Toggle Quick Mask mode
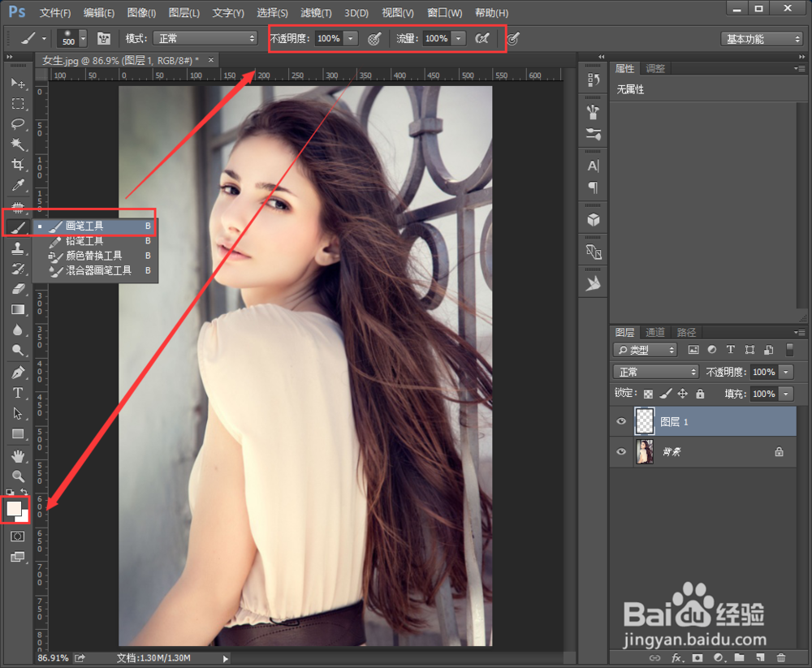812x668 pixels. coord(18,536)
